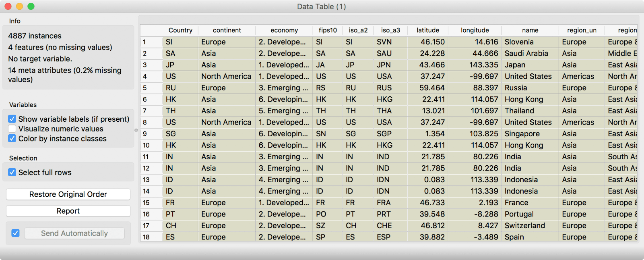Click the Portugal name cell
The image size is (644, 260).
pyautogui.click(x=530, y=214)
